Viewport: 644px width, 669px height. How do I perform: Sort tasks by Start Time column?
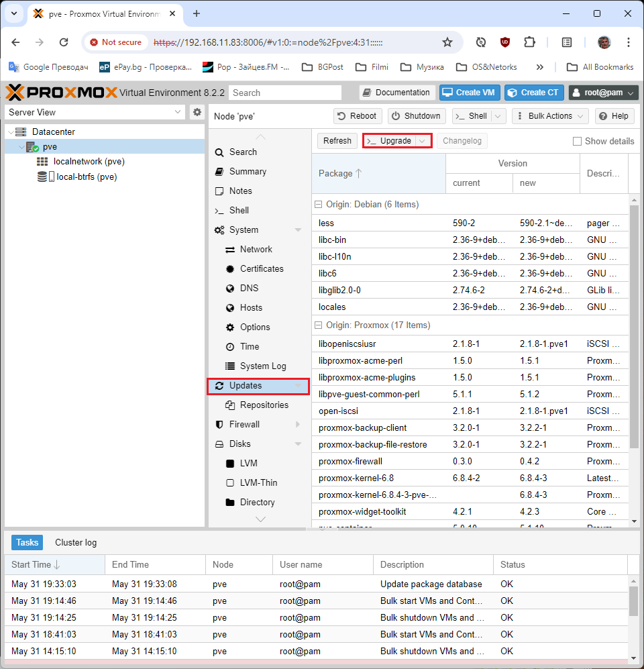tap(54, 564)
